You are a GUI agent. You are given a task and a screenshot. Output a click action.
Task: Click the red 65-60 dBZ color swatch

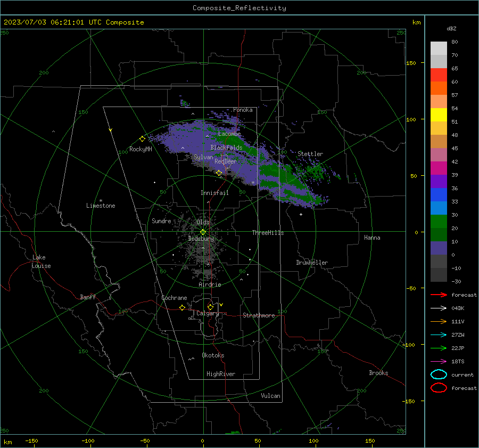[439, 75]
